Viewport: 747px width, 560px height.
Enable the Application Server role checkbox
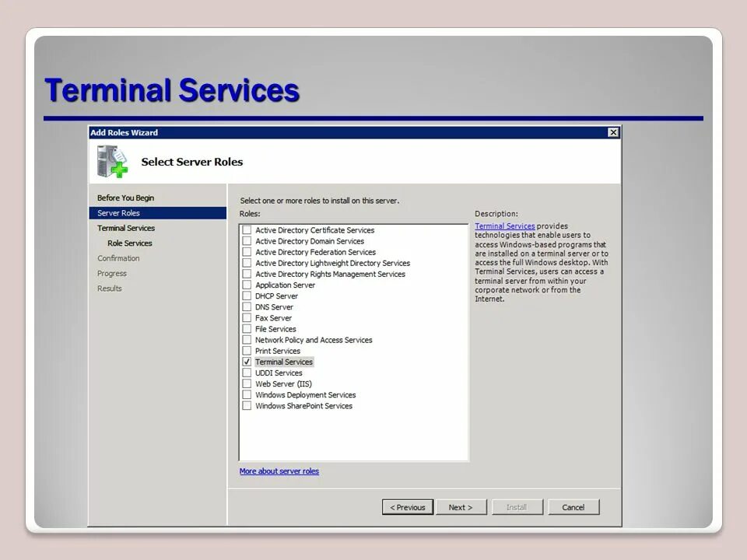[247, 285]
